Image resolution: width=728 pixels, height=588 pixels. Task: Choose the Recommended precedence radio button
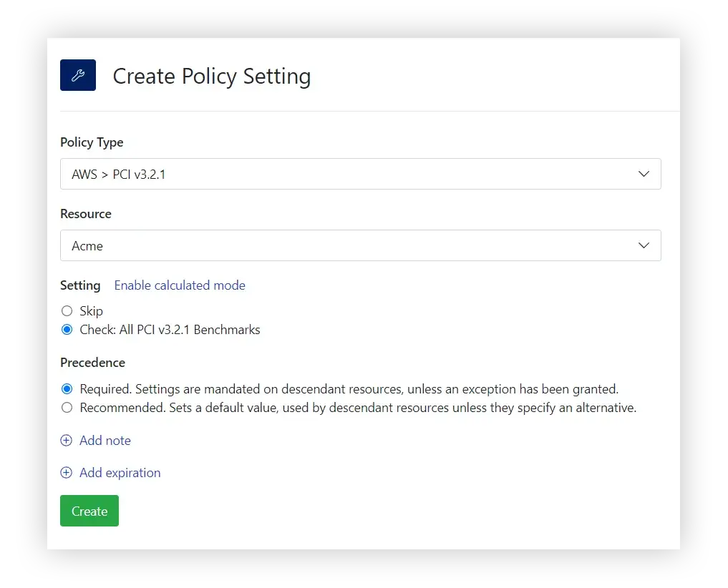click(67, 408)
